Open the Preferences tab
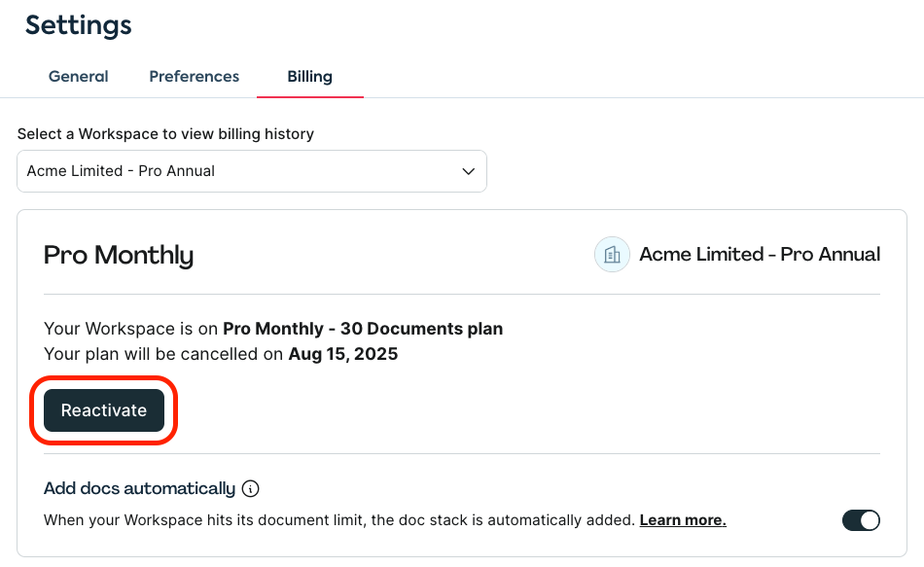Image resolution: width=924 pixels, height=567 pixels. (x=194, y=77)
